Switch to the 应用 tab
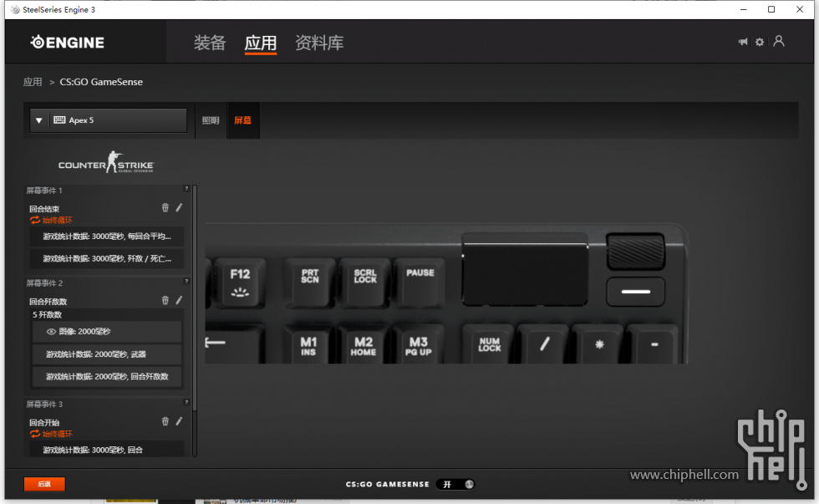Image resolution: width=819 pixels, height=504 pixels. tap(260, 43)
